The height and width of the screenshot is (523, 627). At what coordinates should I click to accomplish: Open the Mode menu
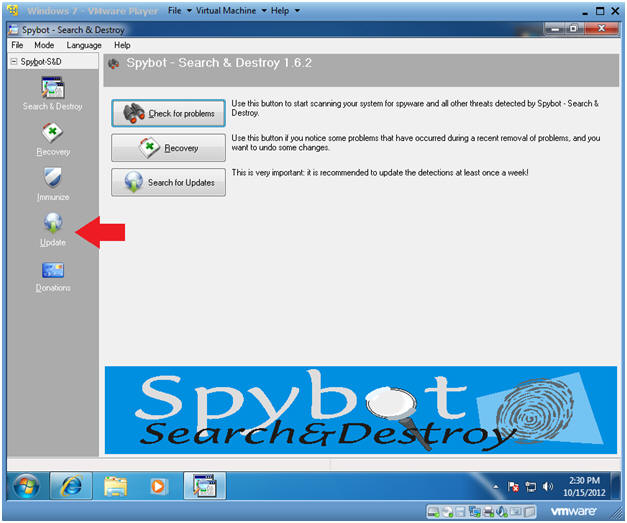[x=44, y=45]
